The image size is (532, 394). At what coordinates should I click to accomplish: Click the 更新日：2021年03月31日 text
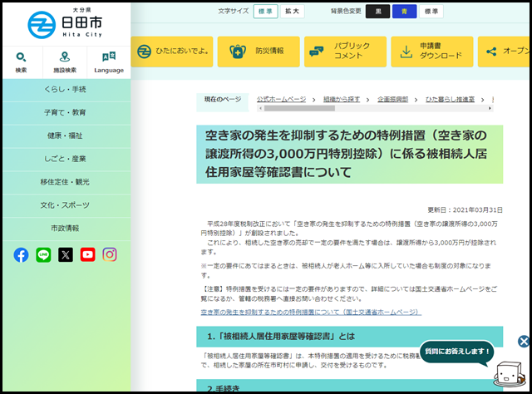(465, 210)
